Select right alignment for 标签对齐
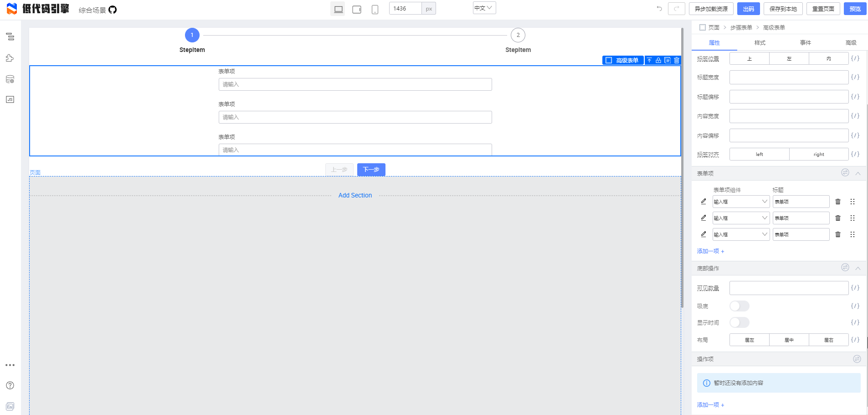868x415 pixels. click(818, 154)
